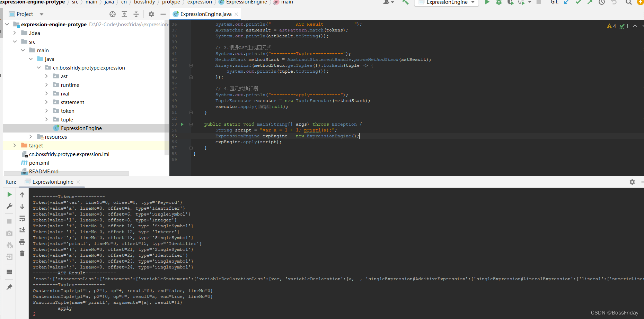Viewport: 644px width, 319px height.
Task: Open Git history clock icon
Action: 602,2
